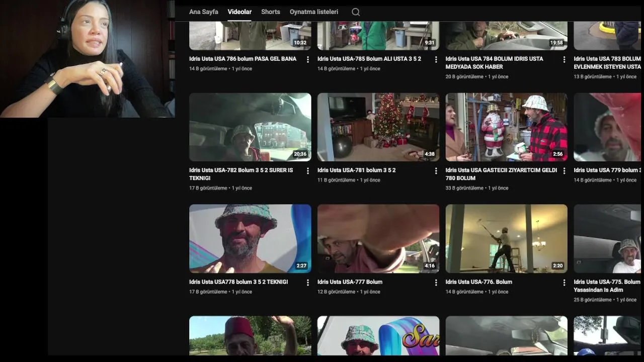Open title USA GASTECII ZIYARETCIM GELDI 780 BOLUM

(x=501, y=174)
